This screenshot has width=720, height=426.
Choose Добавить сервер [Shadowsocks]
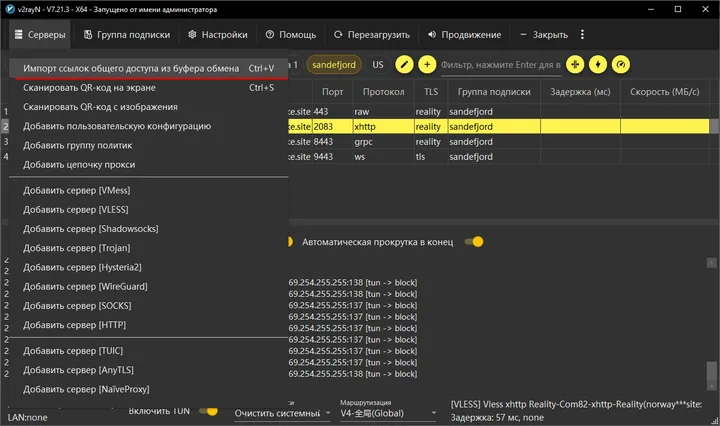point(149,229)
